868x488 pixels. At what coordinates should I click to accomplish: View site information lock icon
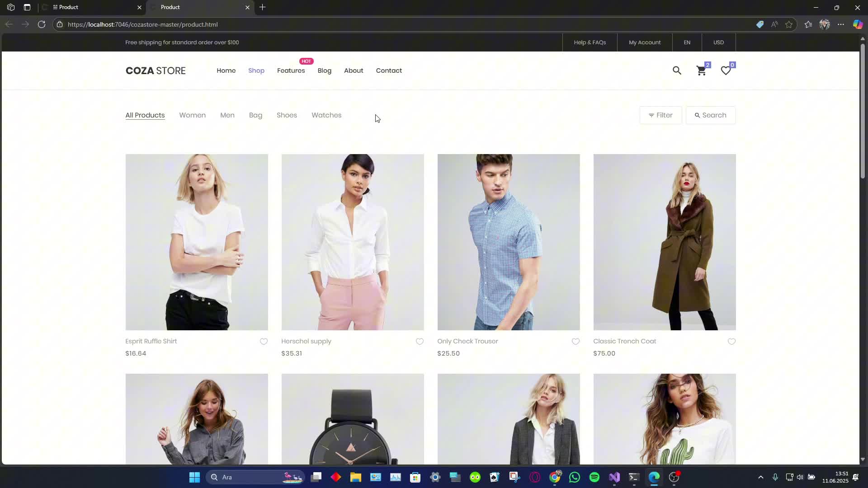coord(60,24)
